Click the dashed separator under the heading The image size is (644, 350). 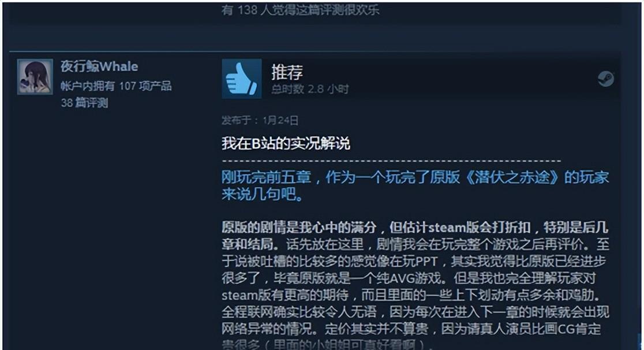click(x=391, y=161)
